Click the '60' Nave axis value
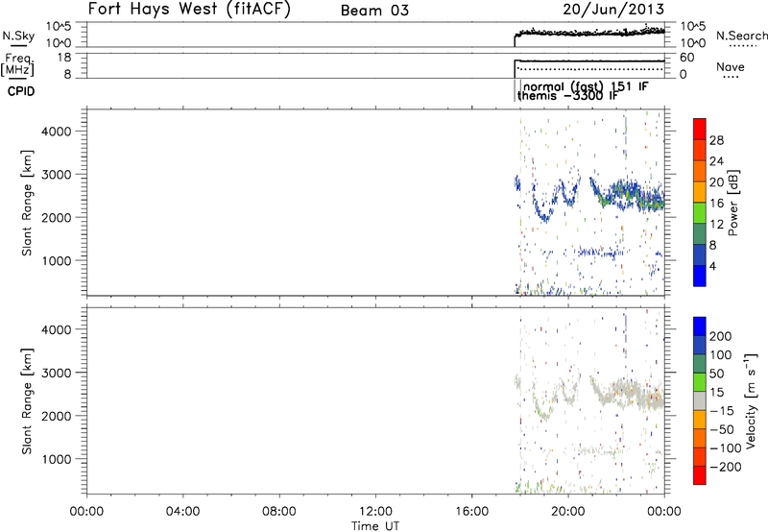 tap(686, 58)
